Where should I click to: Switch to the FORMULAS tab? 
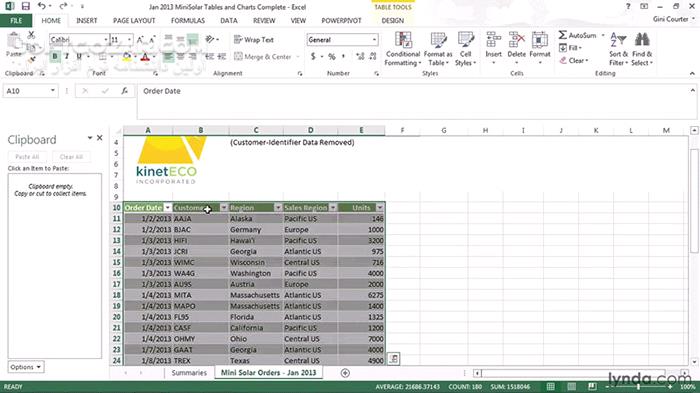[x=188, y=21]
